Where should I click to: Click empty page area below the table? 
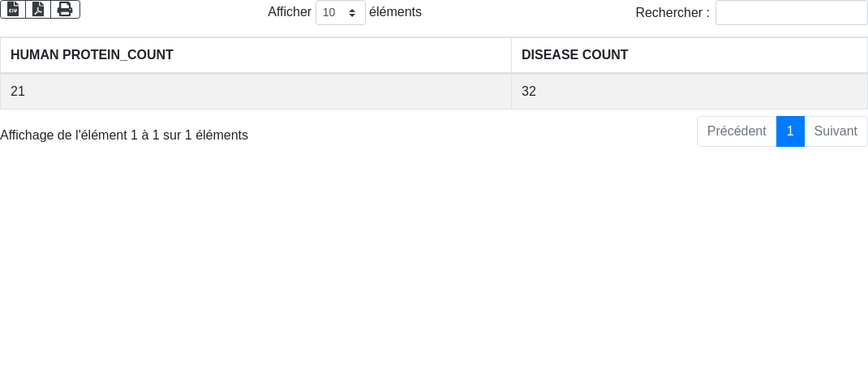434,255
